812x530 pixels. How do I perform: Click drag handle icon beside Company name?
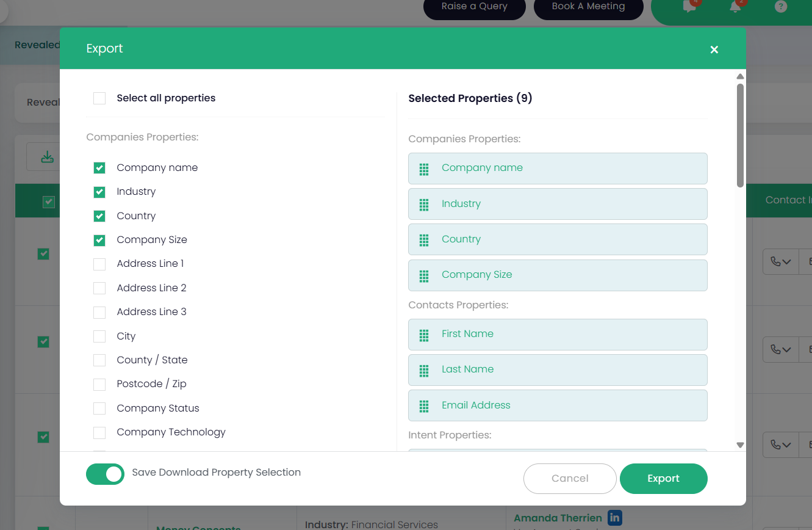pyautogui.click(x=424, y=169)
